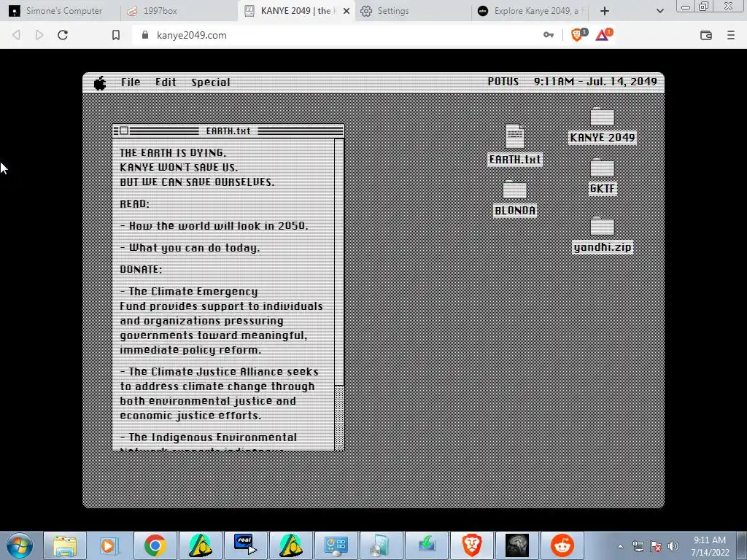Viewport: 747px width, 560px height.
Task: Open a new browser tab
Action: pyautogui.click(x=605, y=11)
